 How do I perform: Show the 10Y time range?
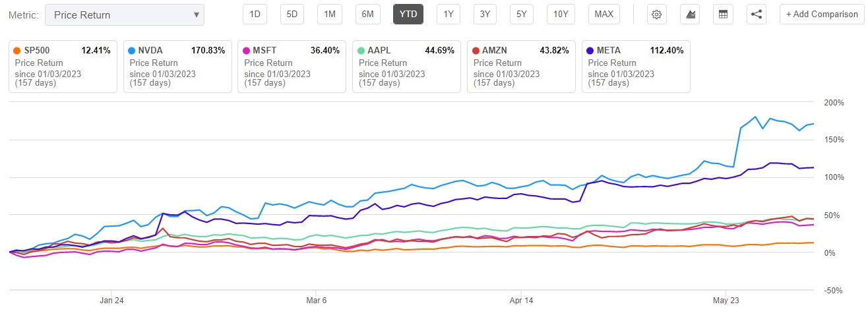(x=561, y=15)
